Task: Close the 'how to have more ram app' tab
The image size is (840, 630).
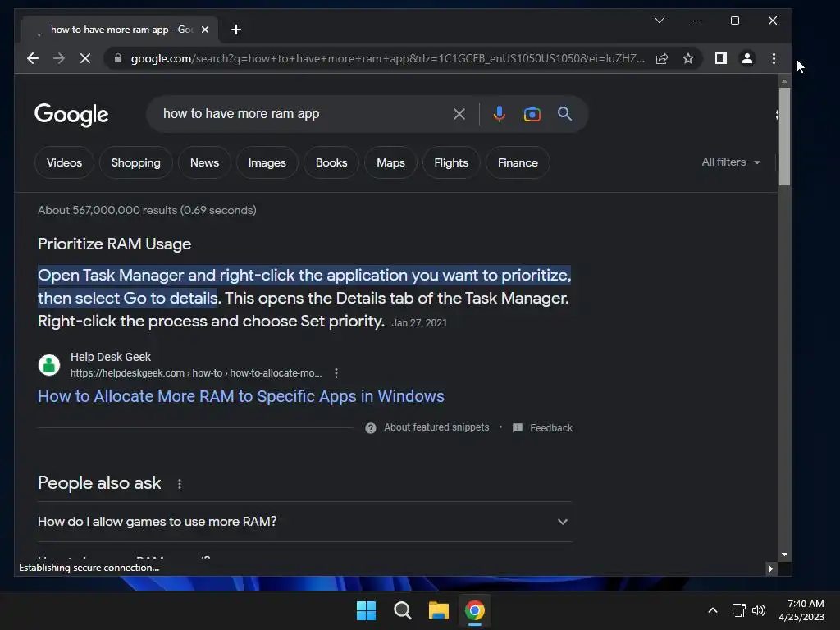Action: [x=204, y=30]
